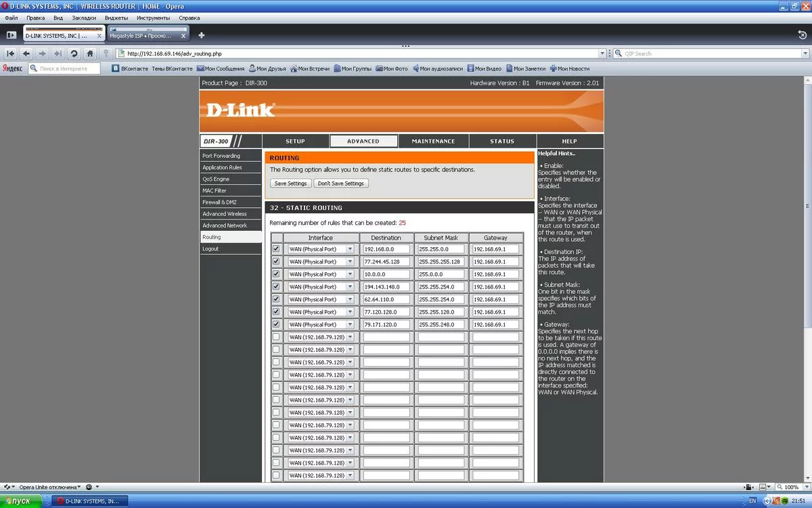Open ВКонтакте bookmark
This screenshot has width=812, height=508.
(130, 68)
